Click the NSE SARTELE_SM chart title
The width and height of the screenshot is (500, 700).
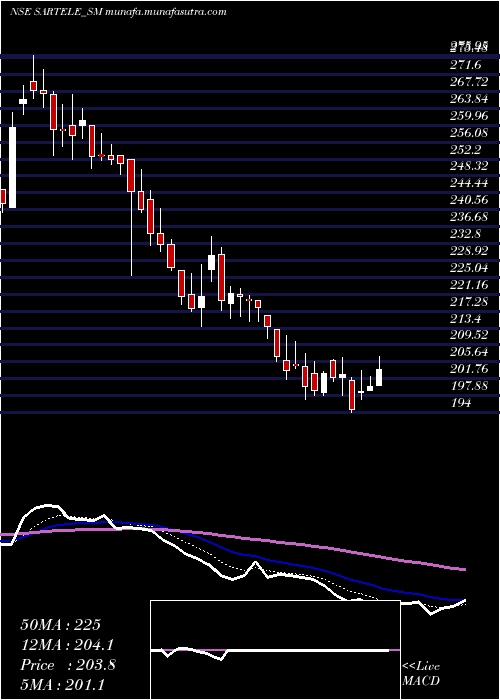(119, 12)
